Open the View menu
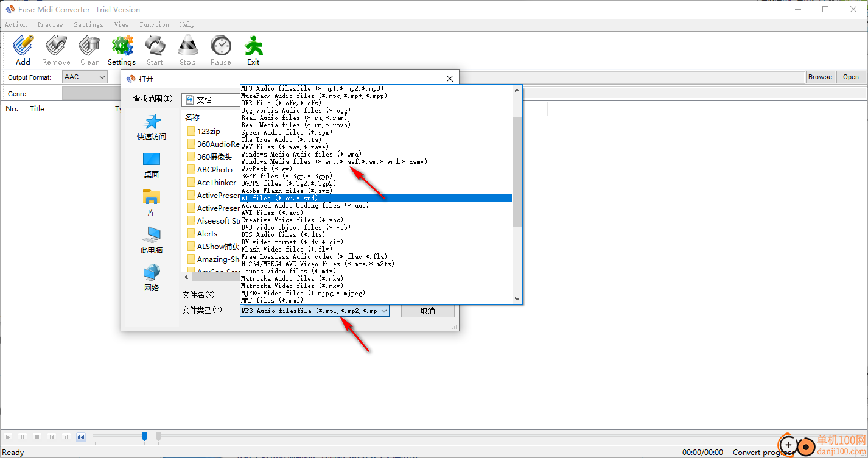 click(122, 24)
